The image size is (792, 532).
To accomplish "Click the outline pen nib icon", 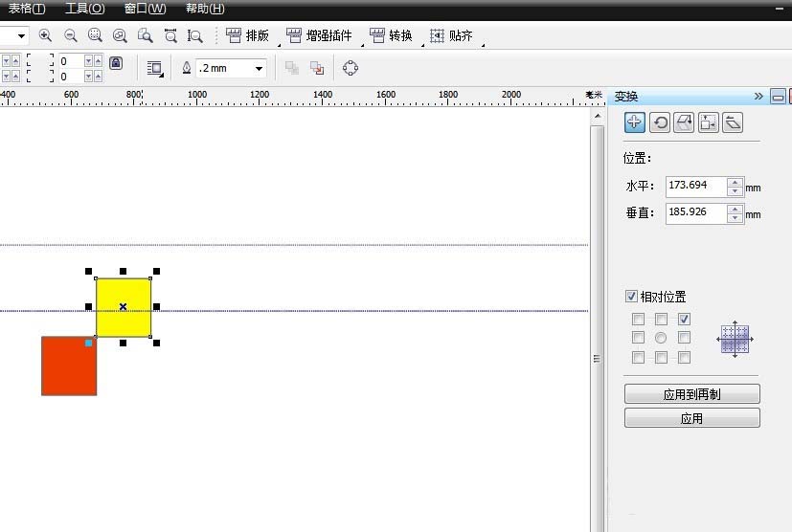I will pos(187,68).
